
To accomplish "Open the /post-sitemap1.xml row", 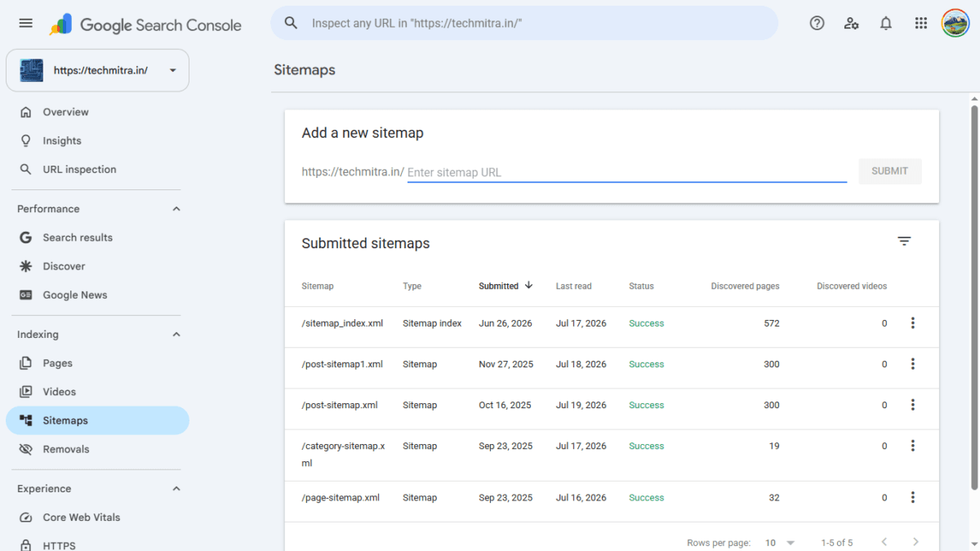I will click(x=612, y=367).
